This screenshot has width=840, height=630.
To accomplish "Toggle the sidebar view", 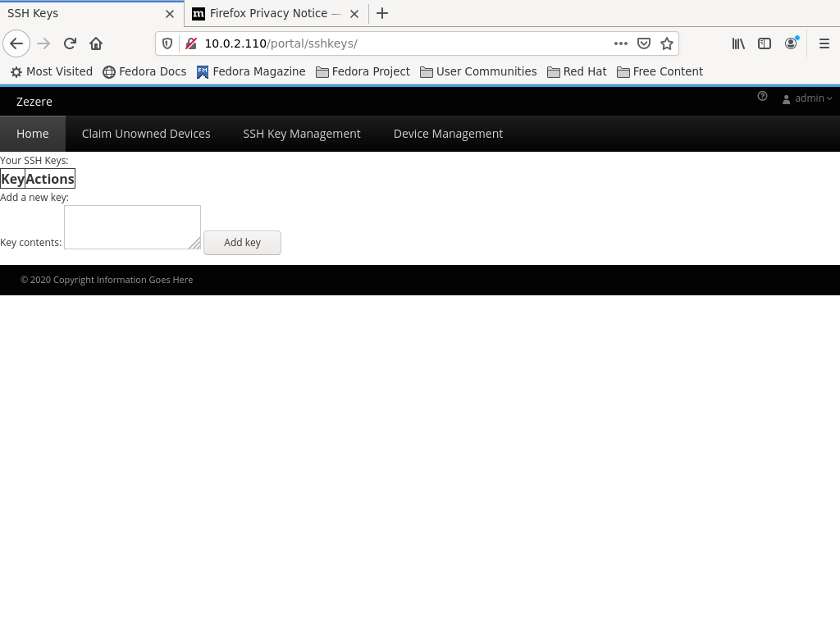I will [x=765, y=43].
